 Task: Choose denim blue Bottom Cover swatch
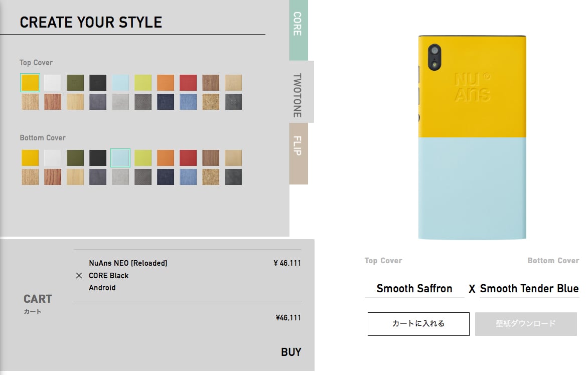point(188,177)
